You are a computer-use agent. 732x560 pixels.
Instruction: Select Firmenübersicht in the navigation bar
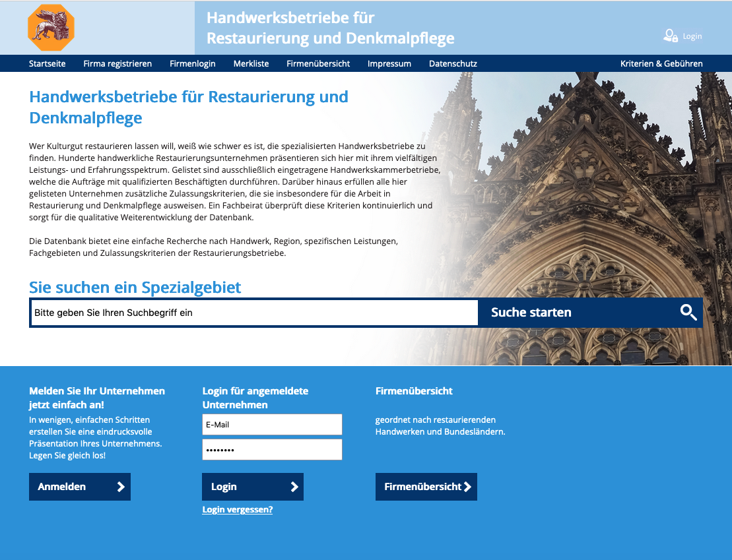(x=318, y=63)
